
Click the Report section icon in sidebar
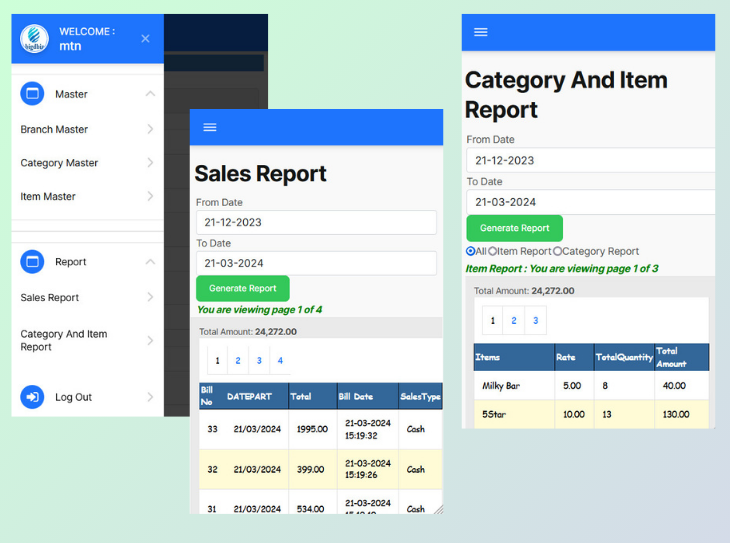[32, 261]
